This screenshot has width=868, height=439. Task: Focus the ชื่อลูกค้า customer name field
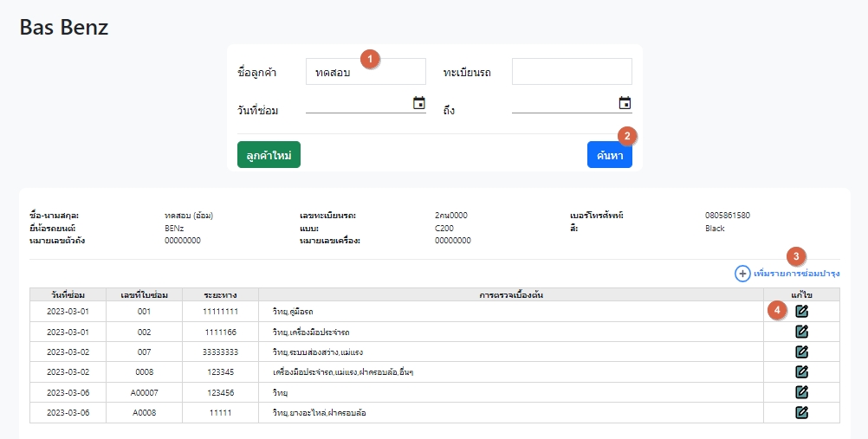pos(366,72)
